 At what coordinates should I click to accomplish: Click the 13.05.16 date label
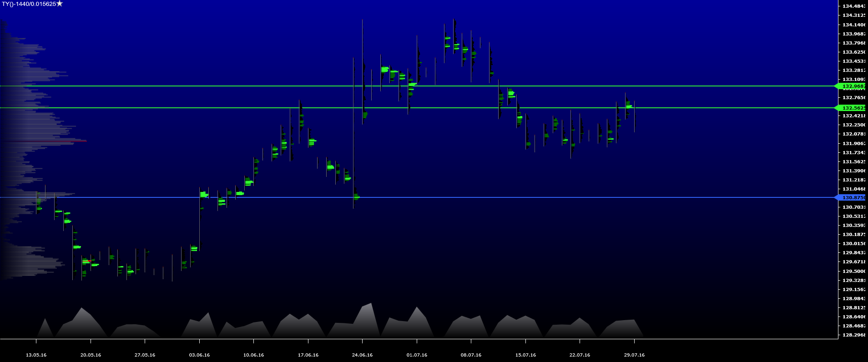click(x=36, y=355)
